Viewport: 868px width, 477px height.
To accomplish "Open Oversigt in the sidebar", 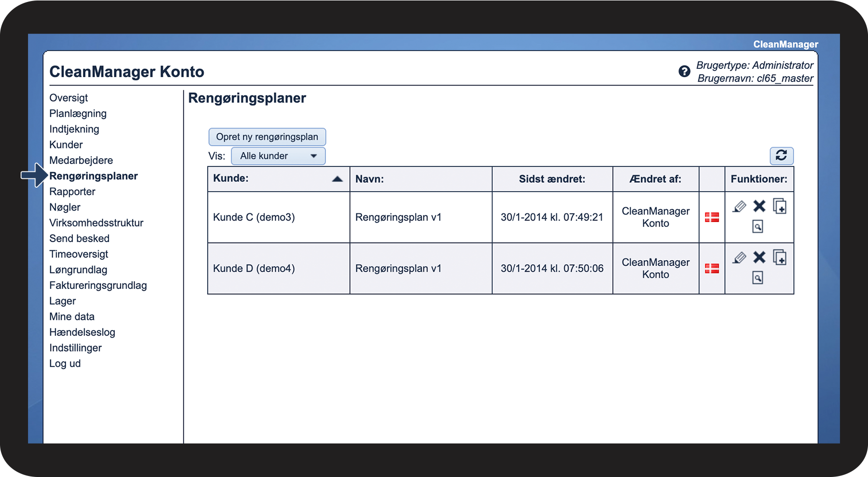I will [x=69, y=98].
